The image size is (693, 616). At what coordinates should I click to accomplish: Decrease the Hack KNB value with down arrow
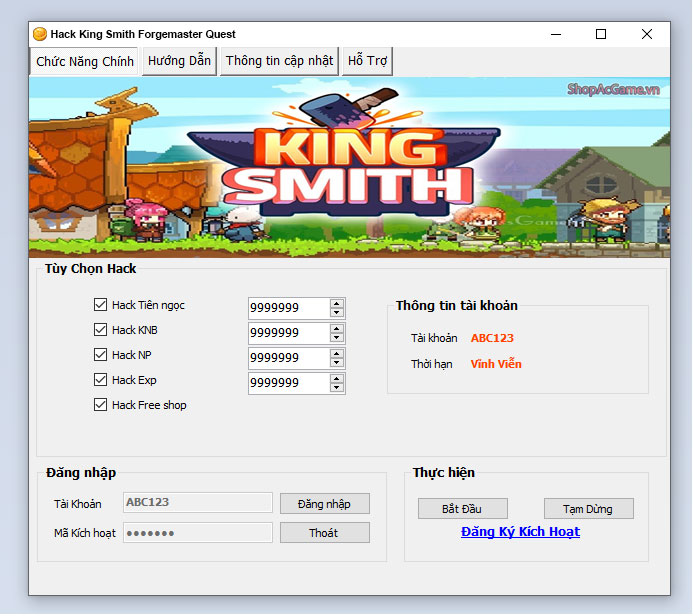pyautogui.click(x=337, y=338)
